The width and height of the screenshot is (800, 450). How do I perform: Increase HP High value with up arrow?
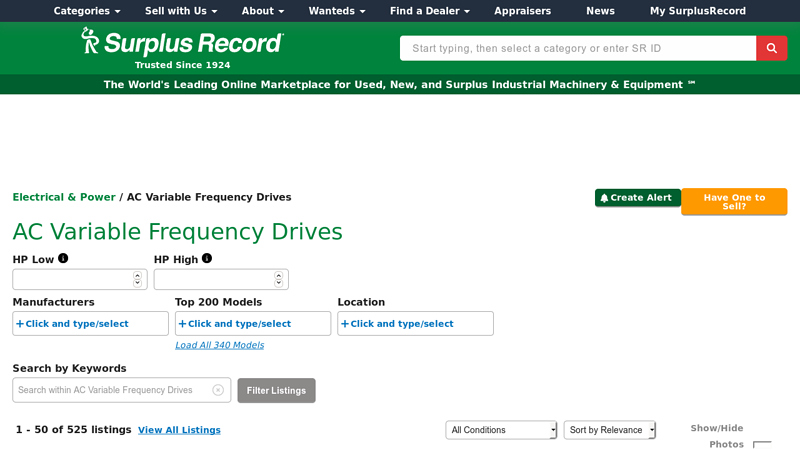tap(279, 276)
